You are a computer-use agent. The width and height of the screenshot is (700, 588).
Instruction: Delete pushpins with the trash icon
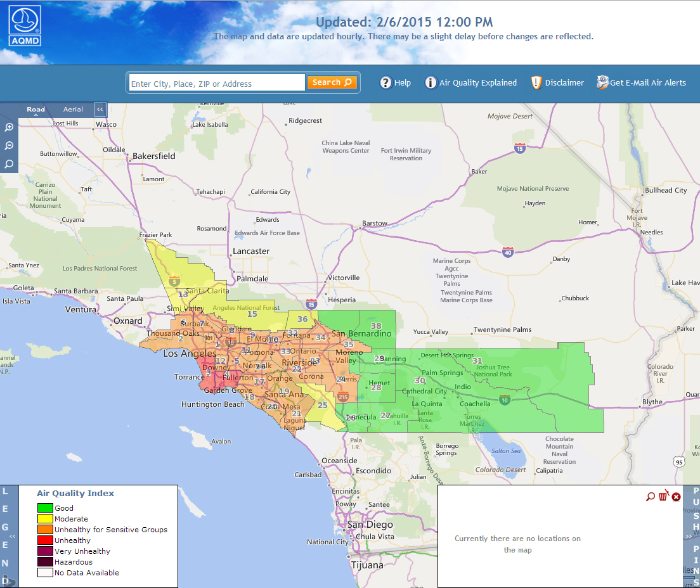[663, 496]
